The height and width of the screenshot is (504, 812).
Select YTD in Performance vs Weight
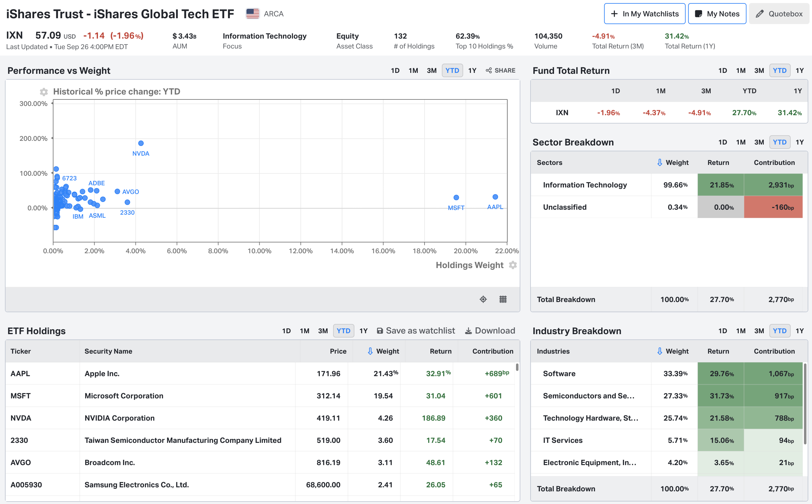452,70
